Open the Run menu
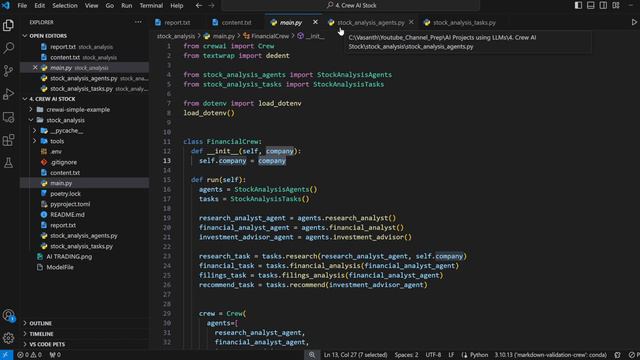This screenshot has height=360, width=640. click(127, 6)
